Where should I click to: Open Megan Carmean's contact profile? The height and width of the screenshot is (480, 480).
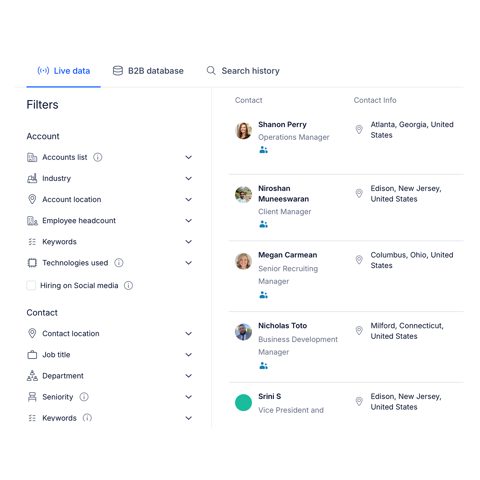pyautogui.click(x=288, y=255)
